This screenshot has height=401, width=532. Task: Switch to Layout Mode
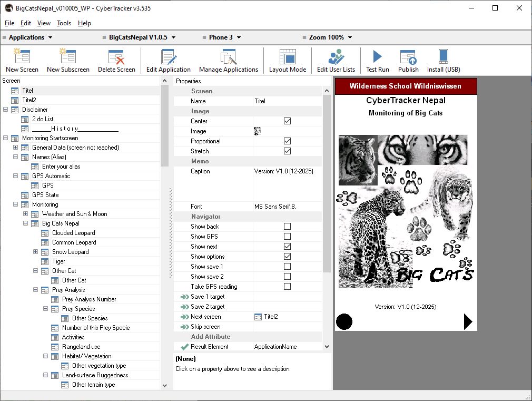tap(287, 57)
